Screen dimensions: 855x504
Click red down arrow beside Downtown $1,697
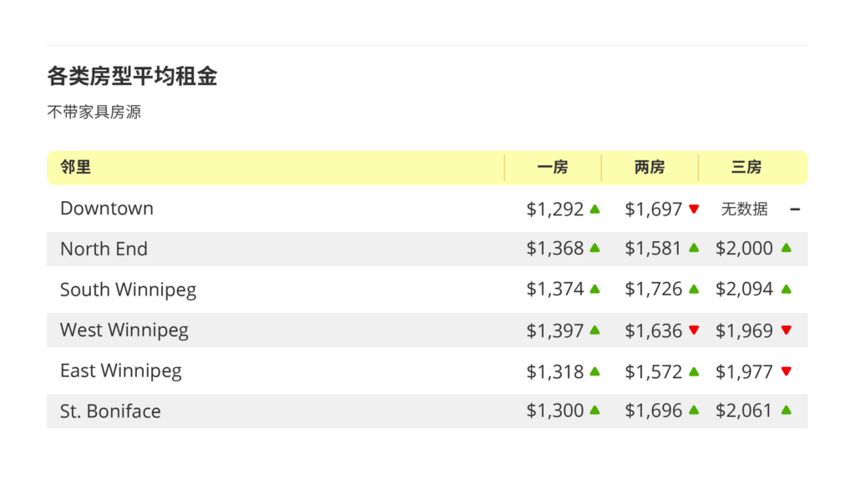[x=694, y=209]
